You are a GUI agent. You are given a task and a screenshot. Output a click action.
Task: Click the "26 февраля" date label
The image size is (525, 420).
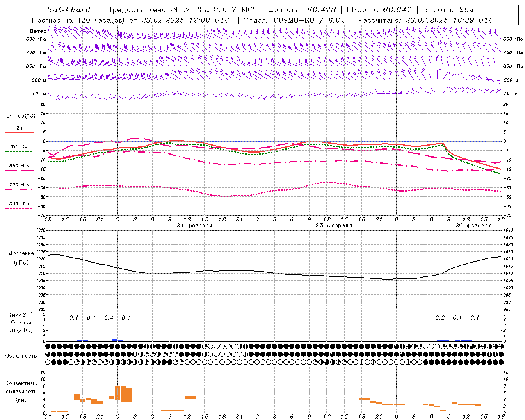point(473,226)
